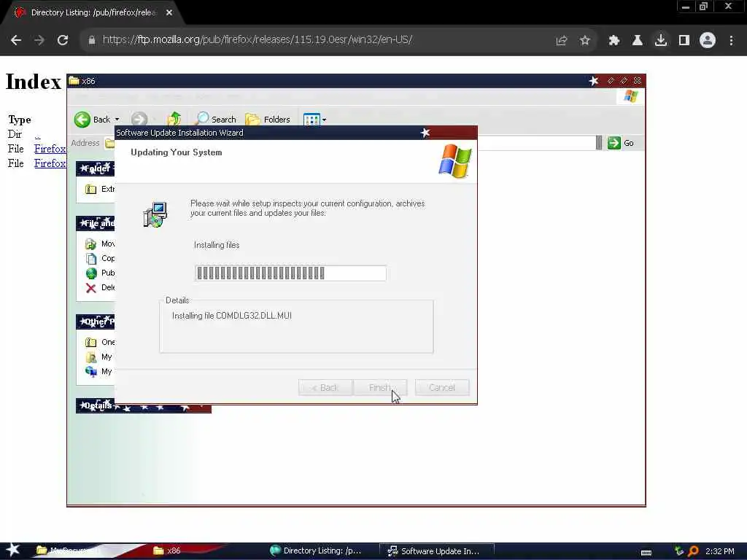Open the Back history dropdown arrow
The height and width of the screenshot is (560, 747).
pyautogui.click(x=117, y=120)
